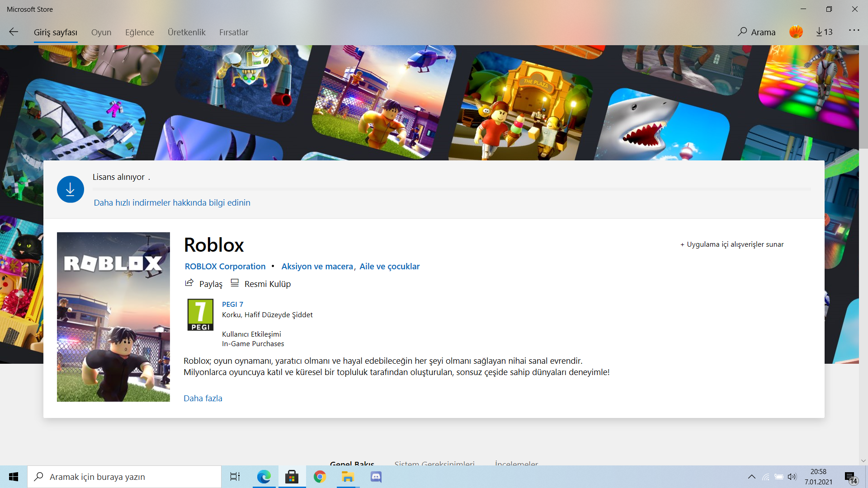Click the license download progress bar
The image size is (868, 488).
[x=452, y=189]
